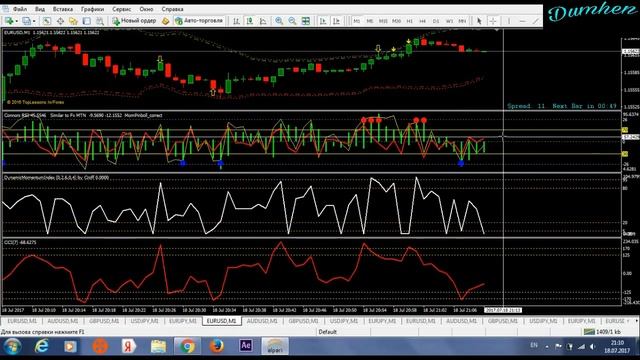
Task: Open the Файл menu
Action: pyautogui.click(x=20, y=9)
